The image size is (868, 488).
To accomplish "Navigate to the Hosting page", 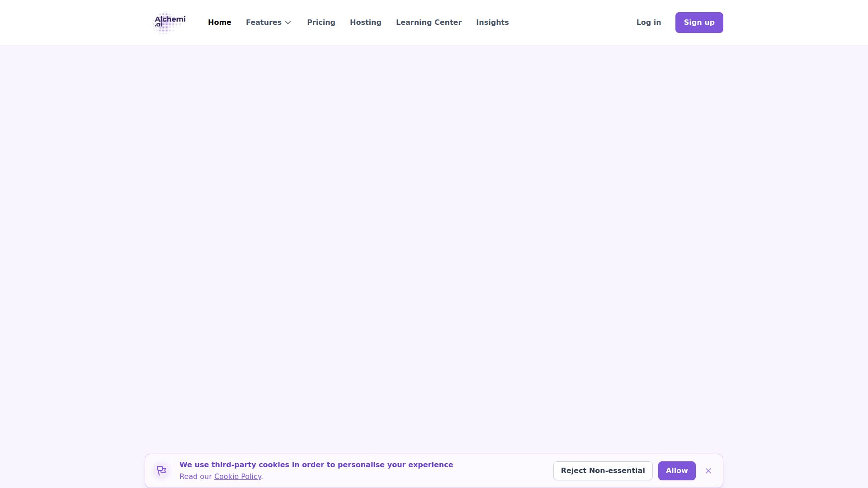I will click(365, 23).
